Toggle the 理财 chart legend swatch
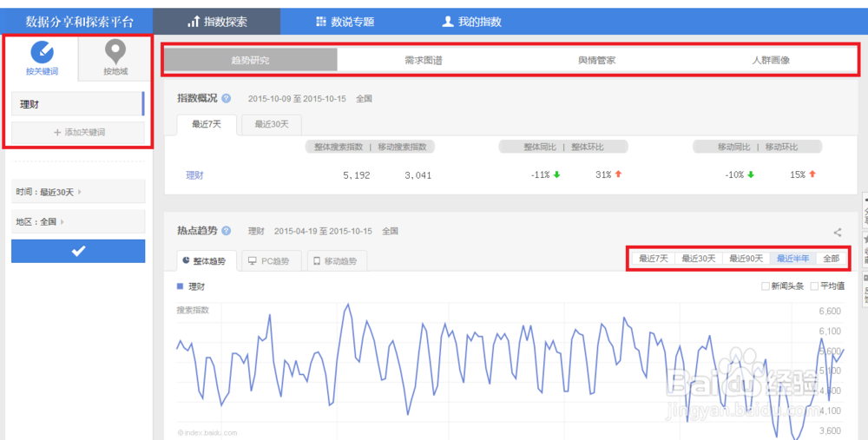The width and height of the screenshot is (868, 440). (180, 286)
